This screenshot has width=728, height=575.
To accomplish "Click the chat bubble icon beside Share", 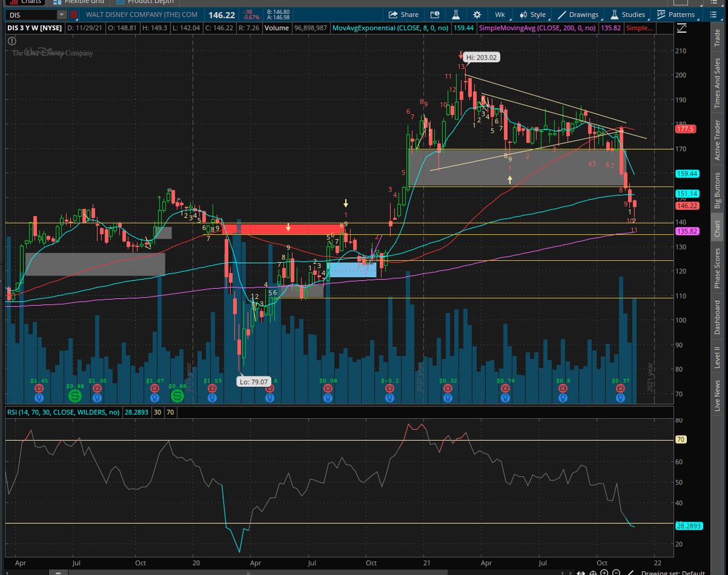I will click(x=435, y=15).
